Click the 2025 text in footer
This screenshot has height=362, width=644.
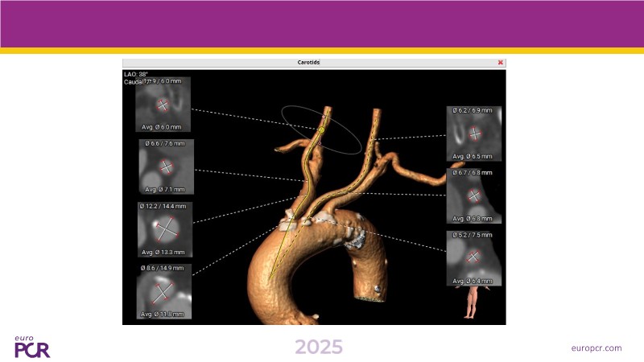coord(318,347)
